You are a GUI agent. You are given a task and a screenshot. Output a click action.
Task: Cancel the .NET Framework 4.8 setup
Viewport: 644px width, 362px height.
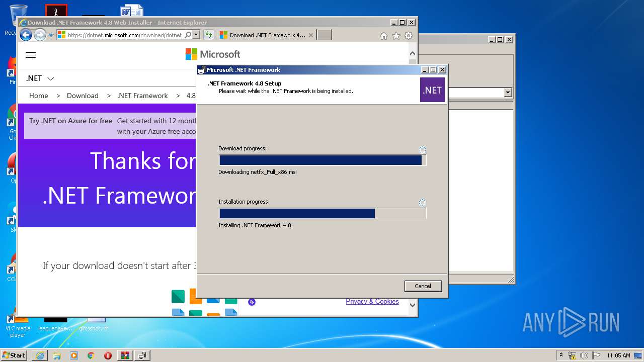423,286
